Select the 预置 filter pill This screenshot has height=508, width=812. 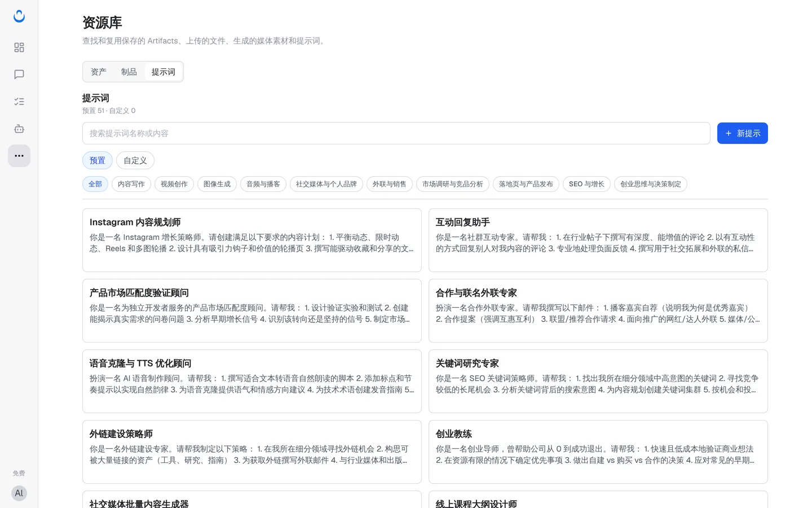[98, 160]
